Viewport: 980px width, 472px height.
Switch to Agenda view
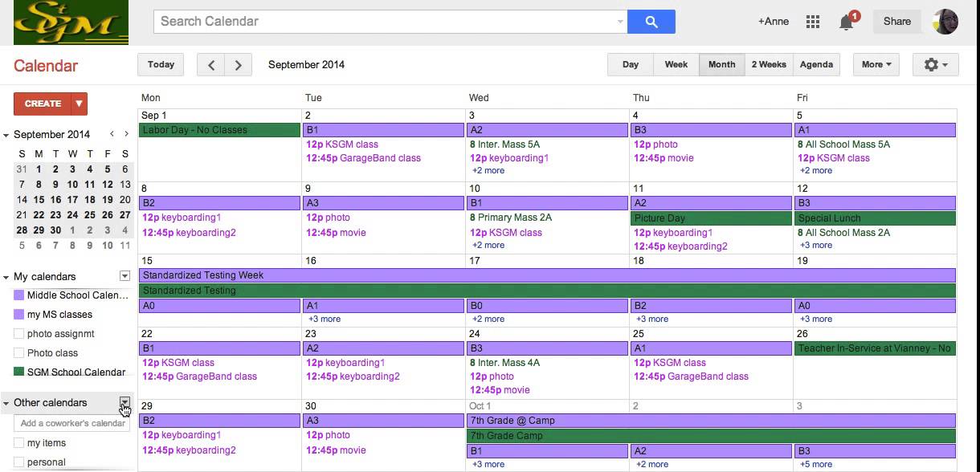coord(816,65)
